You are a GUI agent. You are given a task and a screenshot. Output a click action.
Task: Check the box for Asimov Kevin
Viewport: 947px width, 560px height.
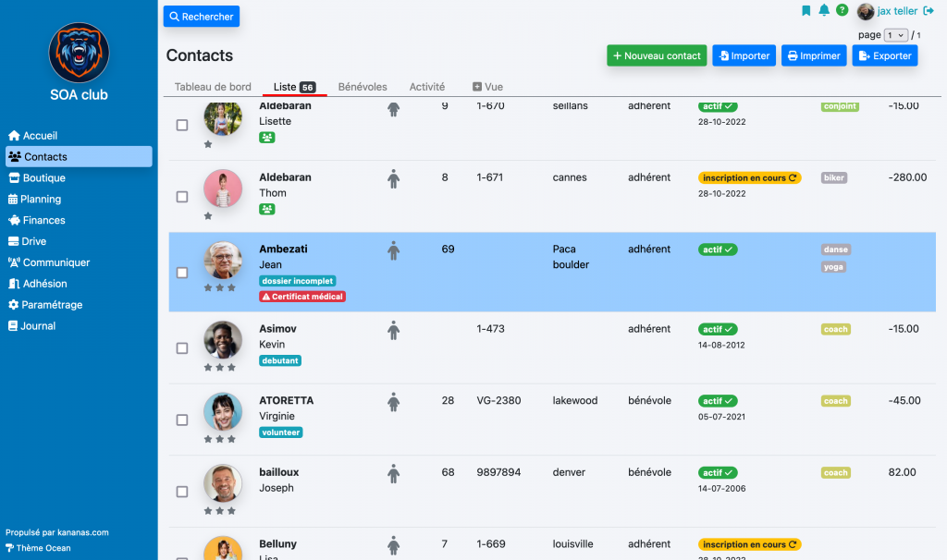pos(182,348)
